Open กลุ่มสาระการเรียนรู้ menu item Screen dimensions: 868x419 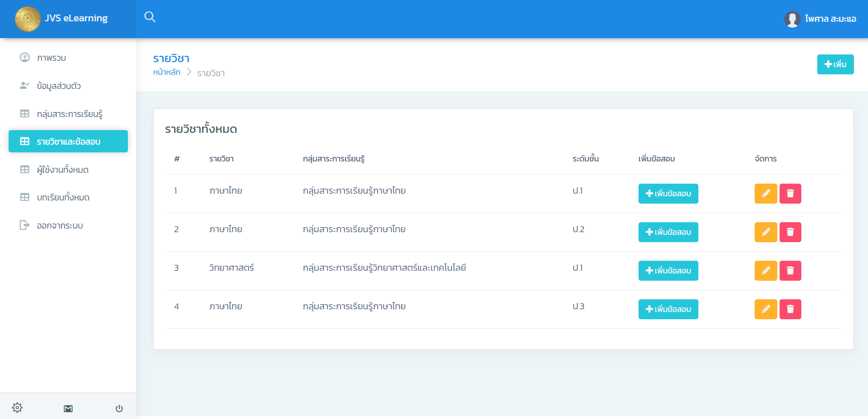tap(68, 114)
